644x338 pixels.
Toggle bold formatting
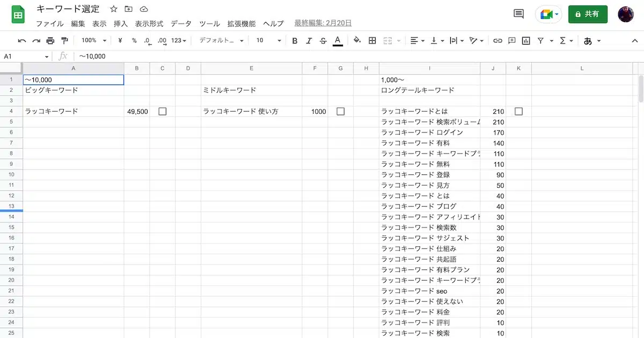[295, 41]
